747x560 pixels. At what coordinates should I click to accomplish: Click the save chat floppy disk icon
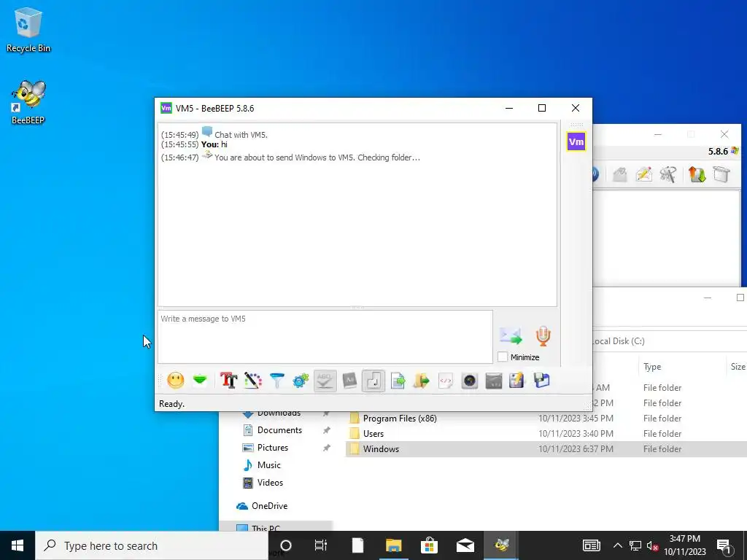[x=542, y=381]
